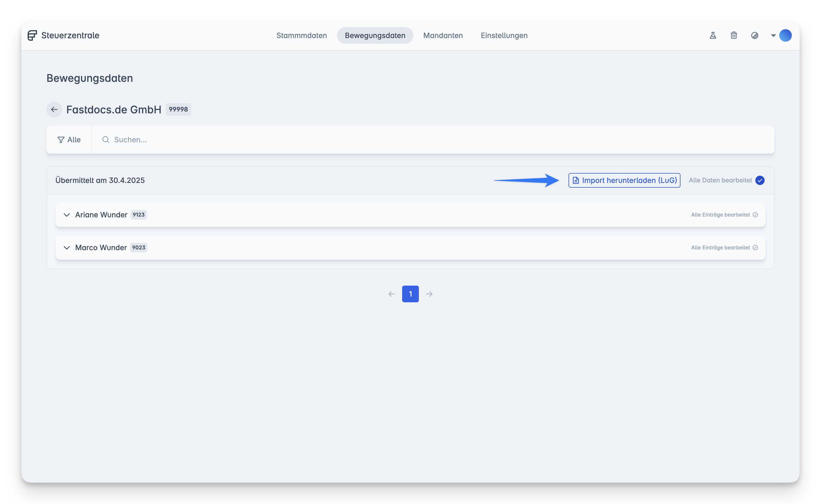This screenshot has width=821, height=504.
Task: Switch to the Stammmdaten tab
Action: [301, 35]
